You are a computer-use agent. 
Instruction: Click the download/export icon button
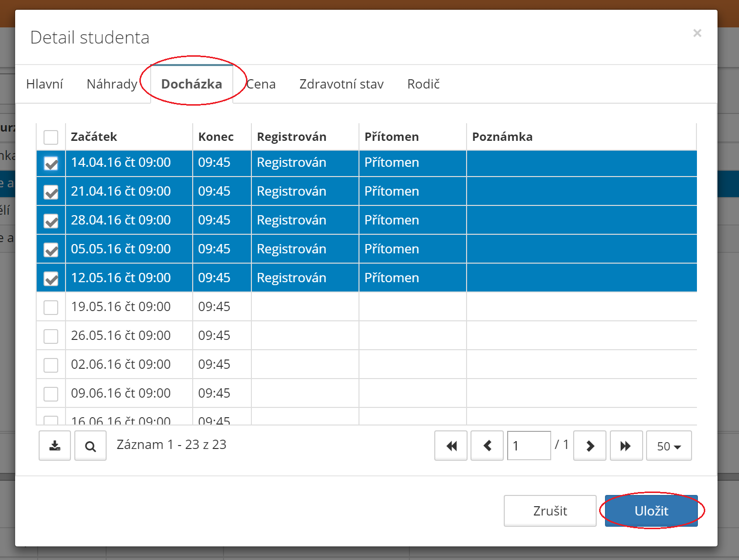tap(55, 446)
